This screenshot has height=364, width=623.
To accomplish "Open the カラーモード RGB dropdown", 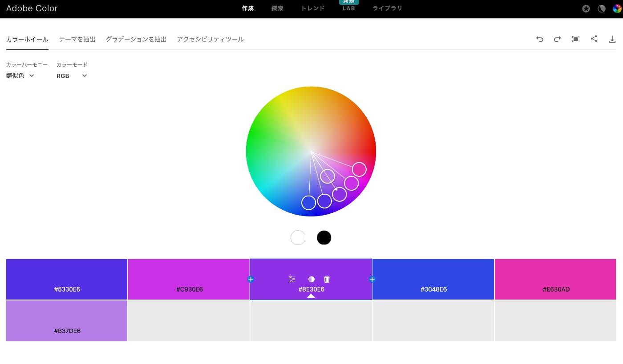I will (x=72, y=76).
